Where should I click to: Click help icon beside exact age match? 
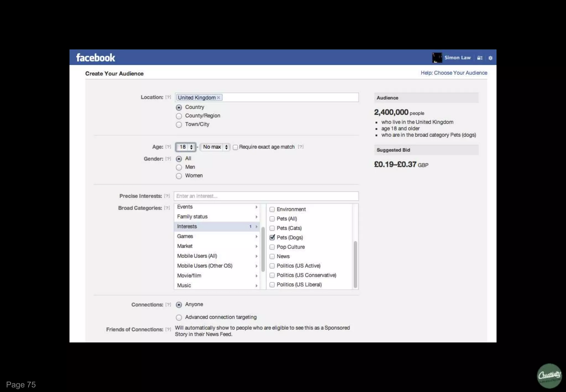coord(301,147)
